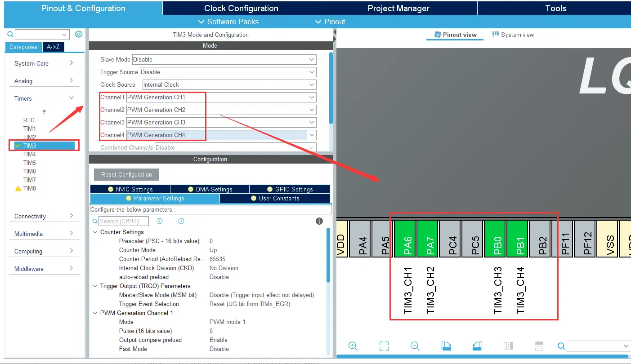This screenshot has width=631, height=364.
Task: Click the Reset Configuration button
Action: pos(126,174)
